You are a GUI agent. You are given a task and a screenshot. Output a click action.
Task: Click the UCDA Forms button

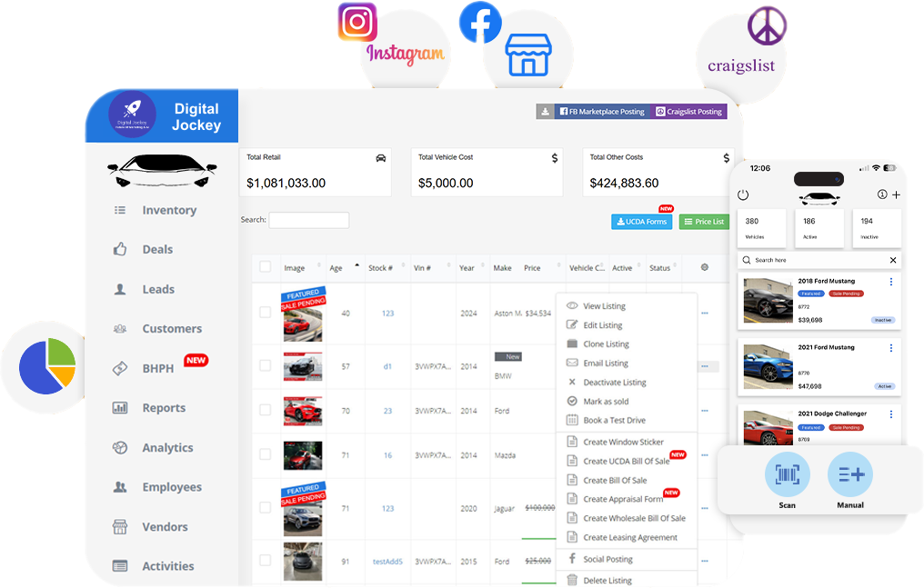click(x=641, y=222)
